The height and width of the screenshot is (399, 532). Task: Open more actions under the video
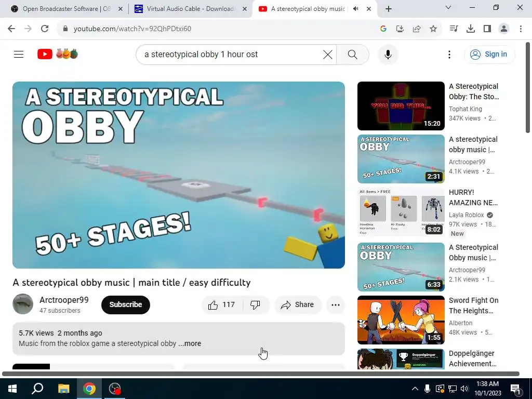coord(336,304)
